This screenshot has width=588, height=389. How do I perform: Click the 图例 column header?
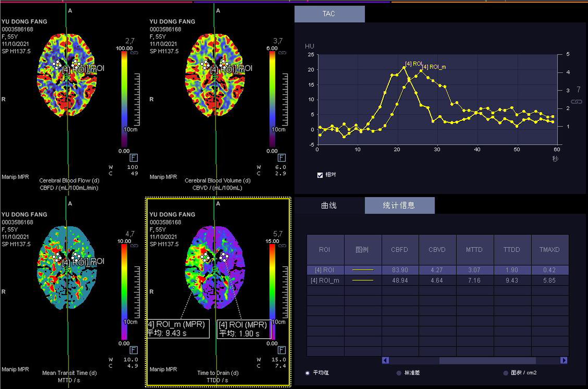[x=363, y=250]
